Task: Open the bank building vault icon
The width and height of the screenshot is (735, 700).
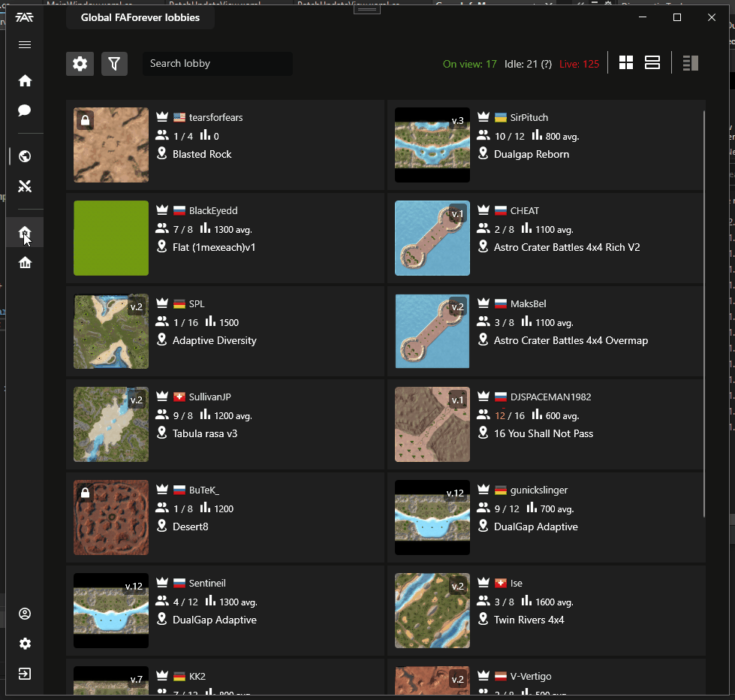Action: click(x=25, y=263)
